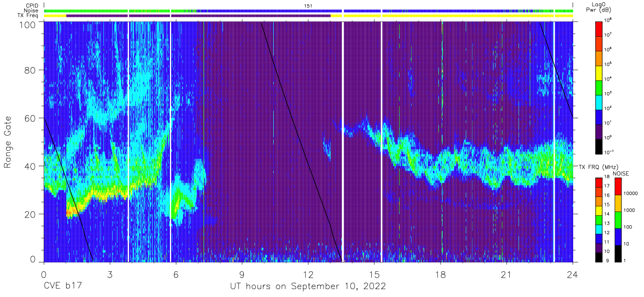Click the TX FRQ (MHz) legend title

[599, 167]
